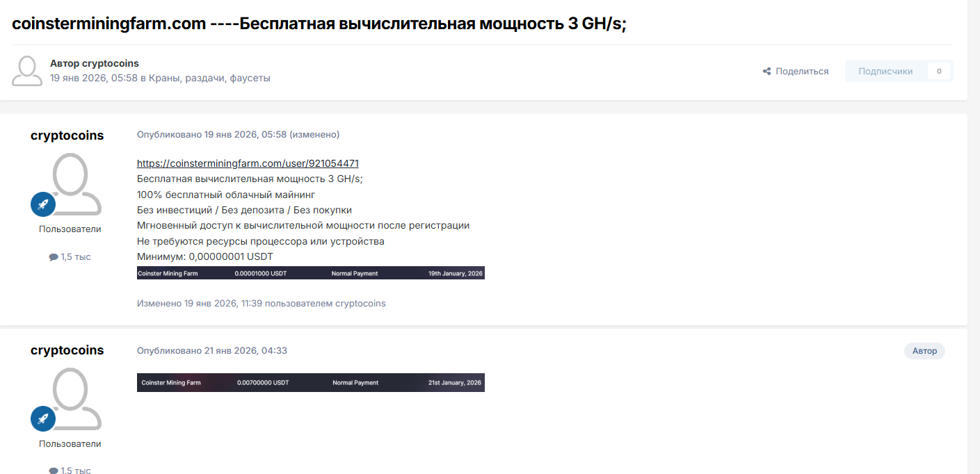The height and width of the screenshot is (474, 980).
Task: Click the comment bubble icon beside 1,5 тыс
Action: (52, 256)
